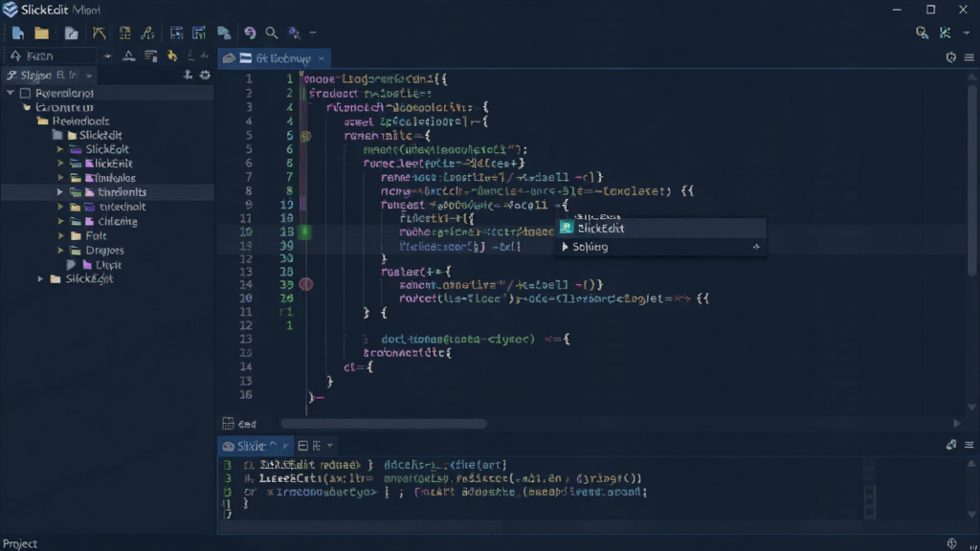Viewport: 980px width, 551px height.
Task: Open the hamburger menu right of the editor tab bar
Action: click(969, 57)
